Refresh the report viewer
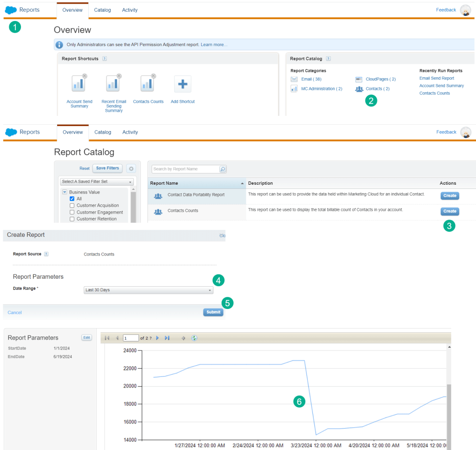The width and height of the screenshot is (476, 450). (194, 338)
